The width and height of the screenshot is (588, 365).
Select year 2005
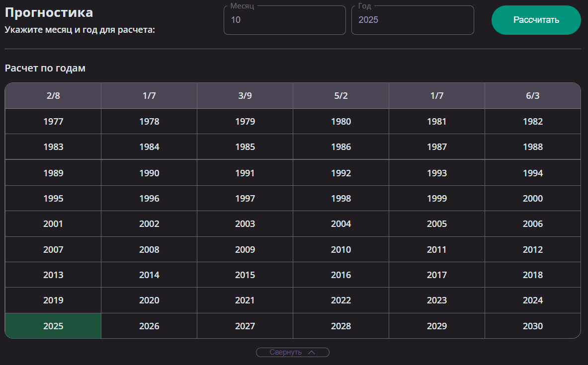(x=437, y=224)
